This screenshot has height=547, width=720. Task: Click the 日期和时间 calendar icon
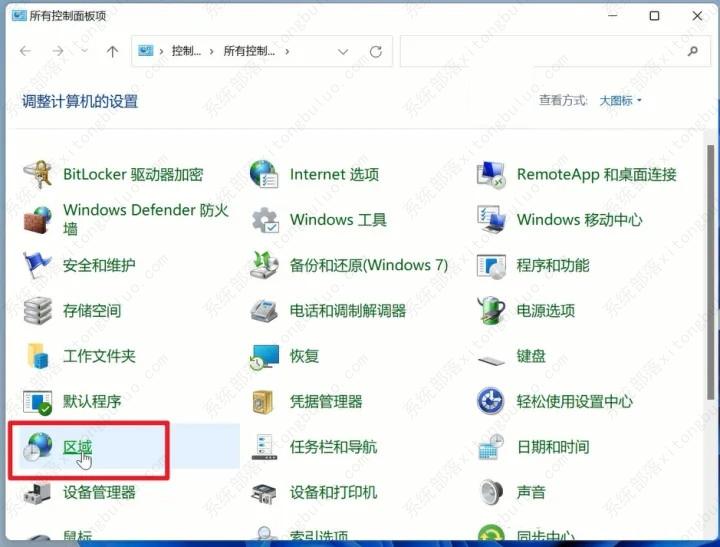(491, 447)
